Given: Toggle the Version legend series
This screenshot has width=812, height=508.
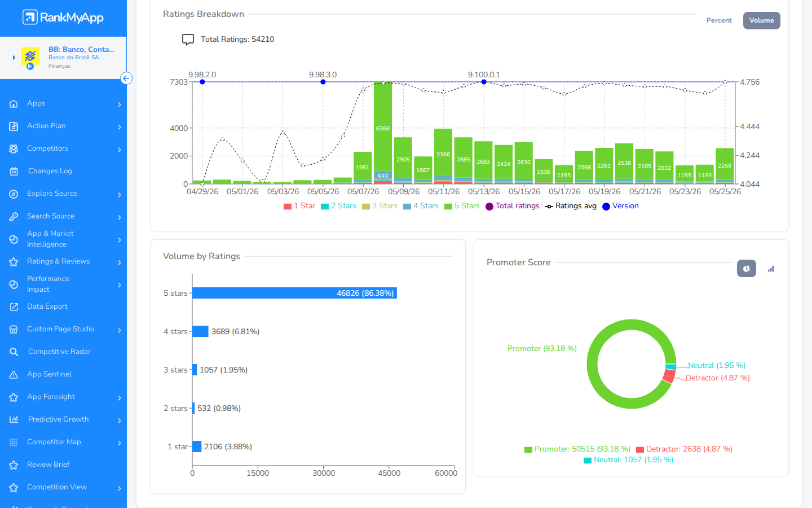Looking at the screenshot, I should click(x=620, y=206).
